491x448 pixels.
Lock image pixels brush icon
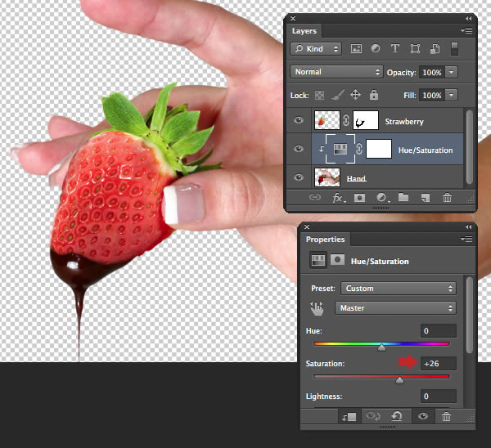(337, 95)
